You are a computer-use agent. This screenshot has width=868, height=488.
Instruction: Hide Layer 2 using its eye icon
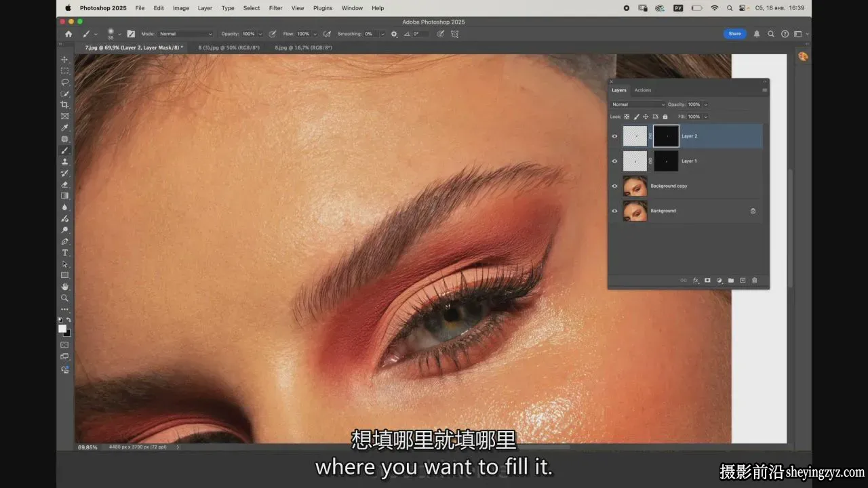tap(615, 136)
